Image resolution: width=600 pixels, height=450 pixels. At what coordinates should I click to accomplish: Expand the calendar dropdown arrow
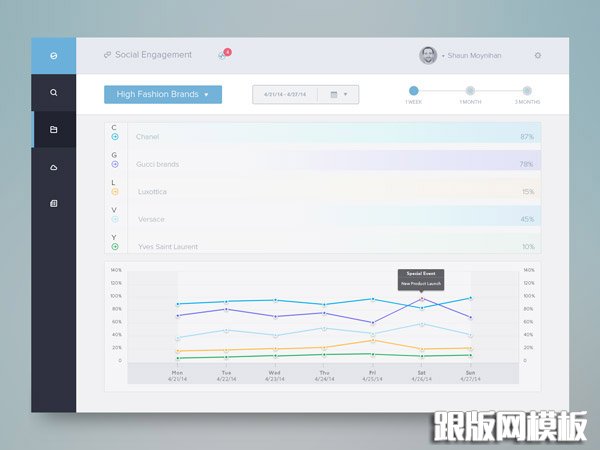346,94
